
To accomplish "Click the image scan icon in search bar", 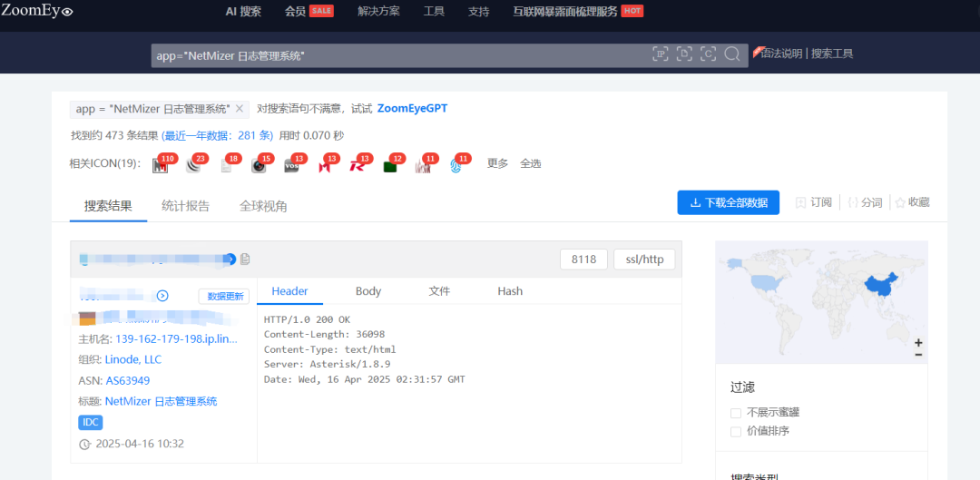I will (x=708, y=54).
